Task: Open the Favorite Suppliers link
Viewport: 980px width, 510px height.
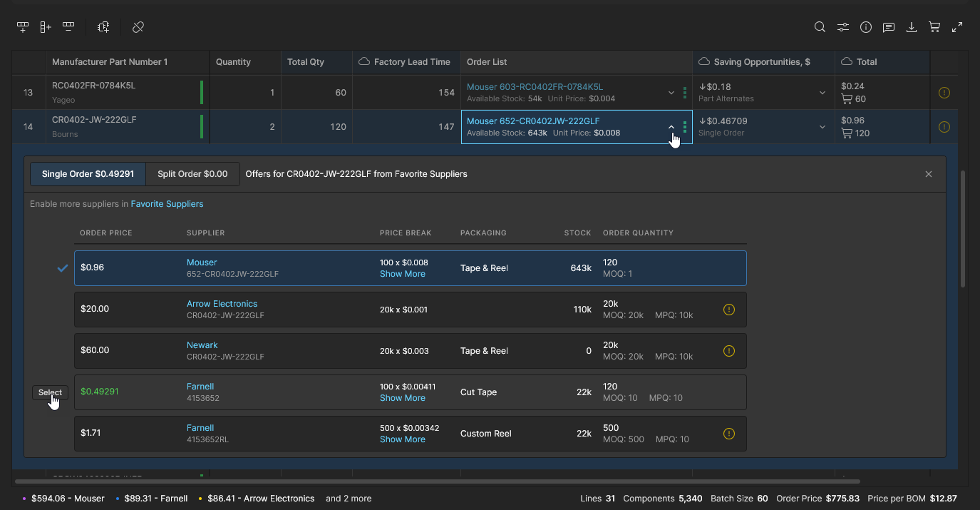Action: pyautogui.click(x=167, y=204)
